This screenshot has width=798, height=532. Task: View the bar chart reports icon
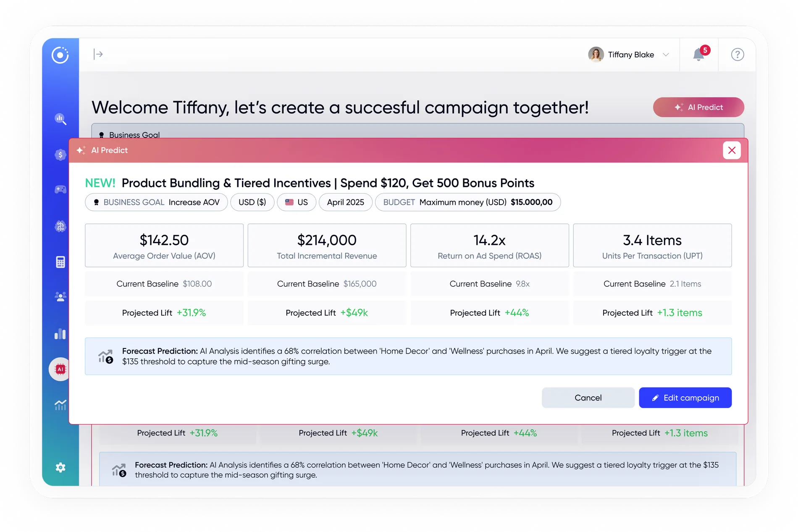(60, 334)
